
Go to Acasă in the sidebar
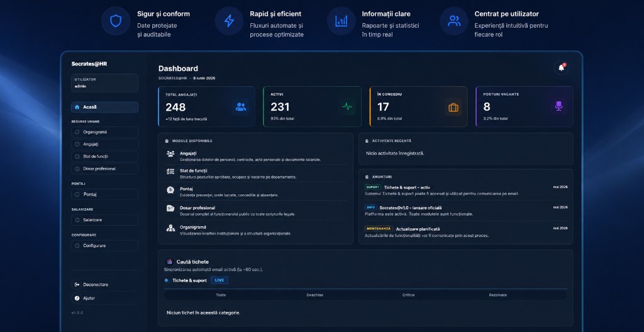click(x=105, y=108)
